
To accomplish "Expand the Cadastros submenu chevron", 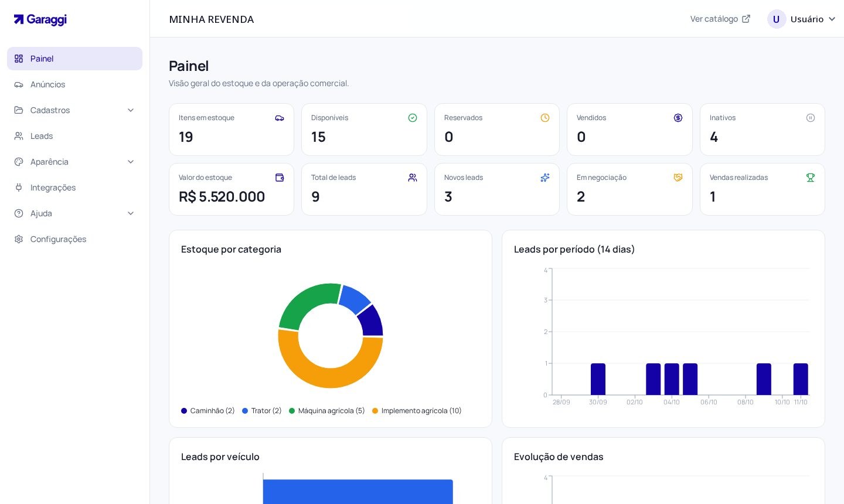I will [x=131, y=110].
